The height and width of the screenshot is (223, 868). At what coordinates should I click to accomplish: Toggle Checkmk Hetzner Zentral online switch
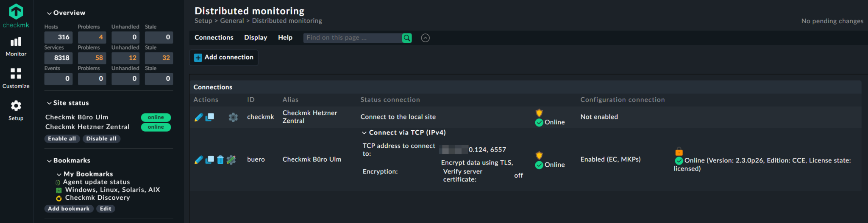[156, 127]
